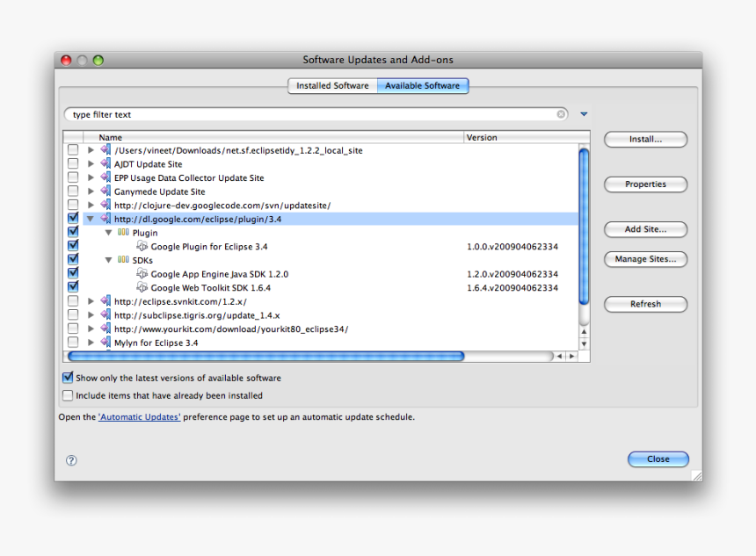756x556 pixels.
Task: Expand the Ganymede Update Site node
Action: click(91, 191)
